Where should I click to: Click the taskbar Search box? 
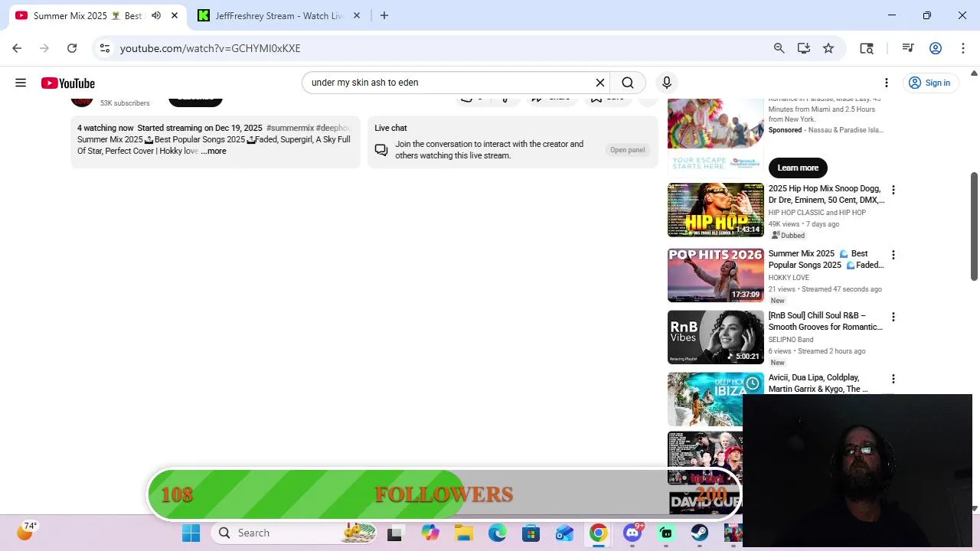(296, 533)
